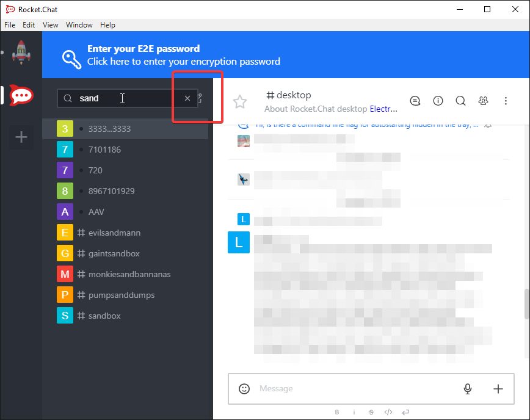Click the '# desktop' channel title
Image resolution: width=530 pixels, height=420 pixels.
click(x=289, y=95)
